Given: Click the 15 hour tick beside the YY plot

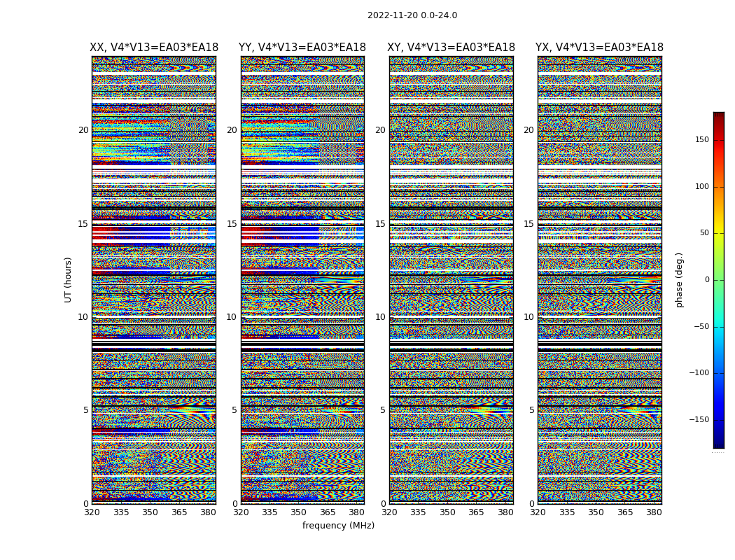Looking at the screenshot, I should [232, 223].
